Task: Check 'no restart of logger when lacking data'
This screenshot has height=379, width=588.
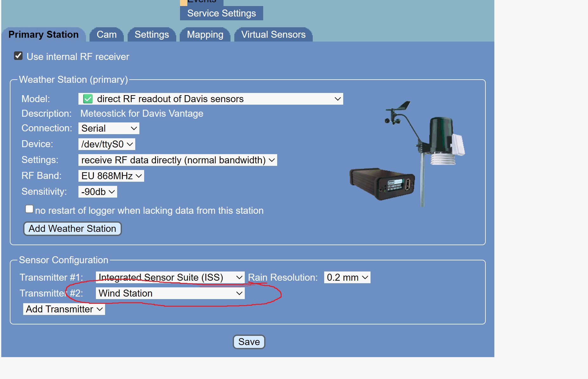Action: tap(29, 208)
